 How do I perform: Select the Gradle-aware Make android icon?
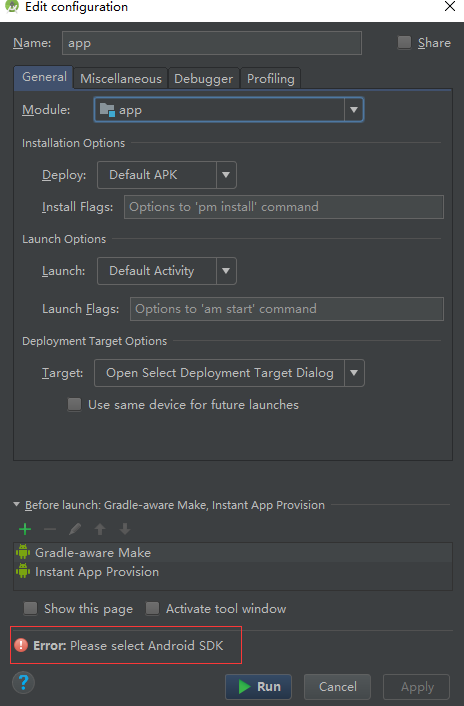click(23, 552)
